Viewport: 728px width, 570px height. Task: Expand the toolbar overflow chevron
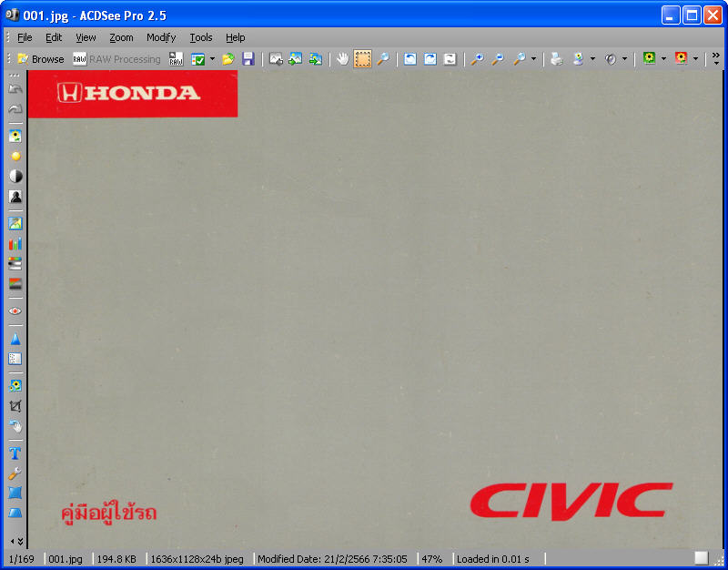click(x=716, y=58)
